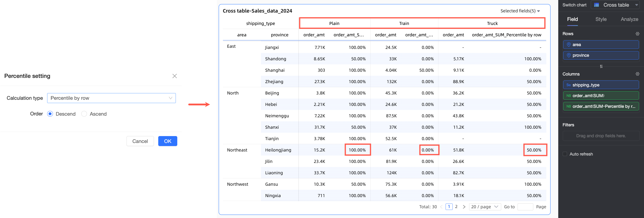Select the order_amt(SUM) field pill
The height and width of the screenshot is (218, 644).
coord(601,96)
